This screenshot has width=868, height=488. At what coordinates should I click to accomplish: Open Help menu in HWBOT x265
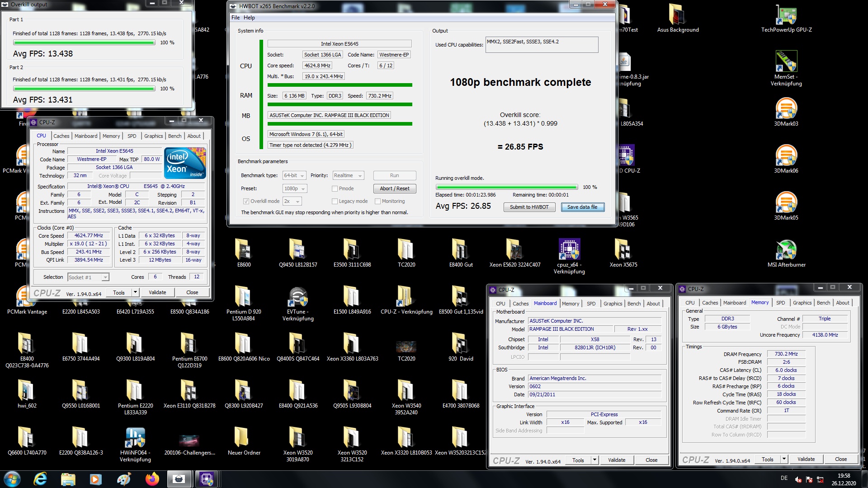[249, 18]
